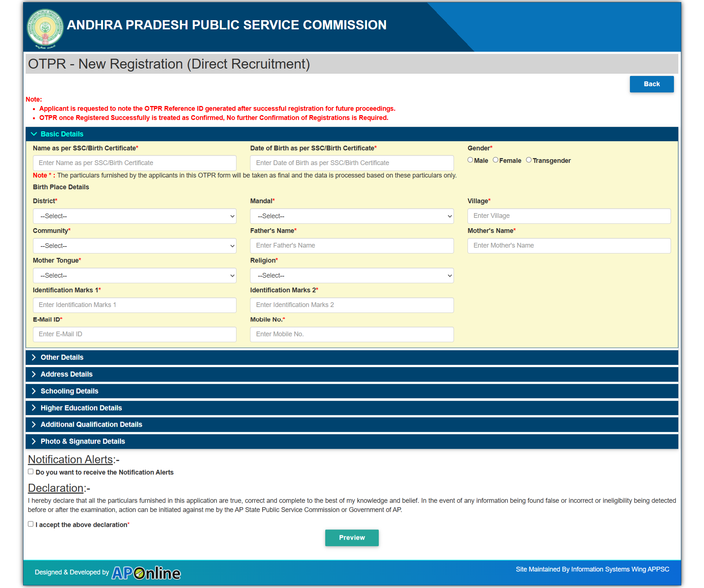
Task: Open the Religion dropdown
Action: [352, 275]
